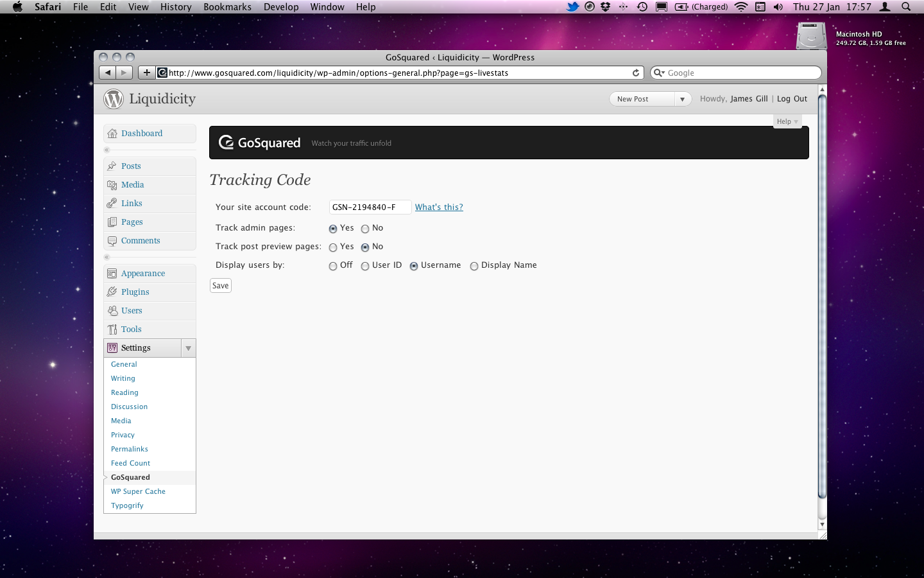This screenshot has width=924, height=578.
Task: Open Spotlight search magnifier icon
Action: pyautogui.click(x=906, y=6)
